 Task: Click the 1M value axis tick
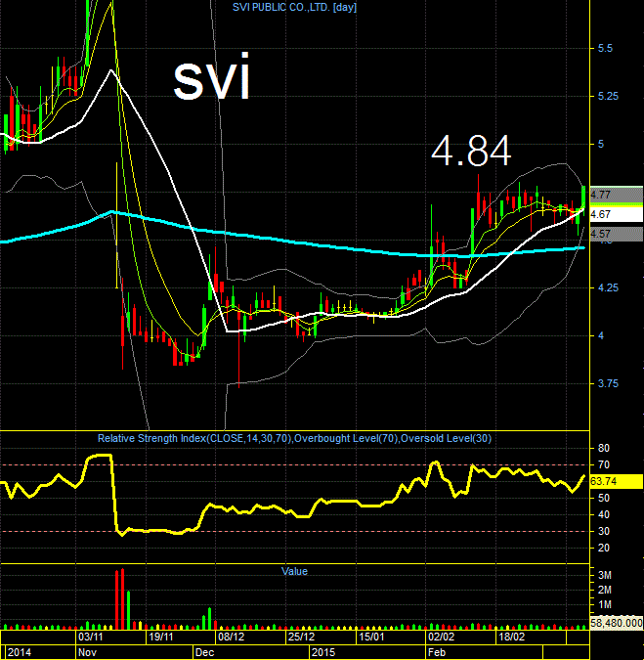click(x=605, y=605)
